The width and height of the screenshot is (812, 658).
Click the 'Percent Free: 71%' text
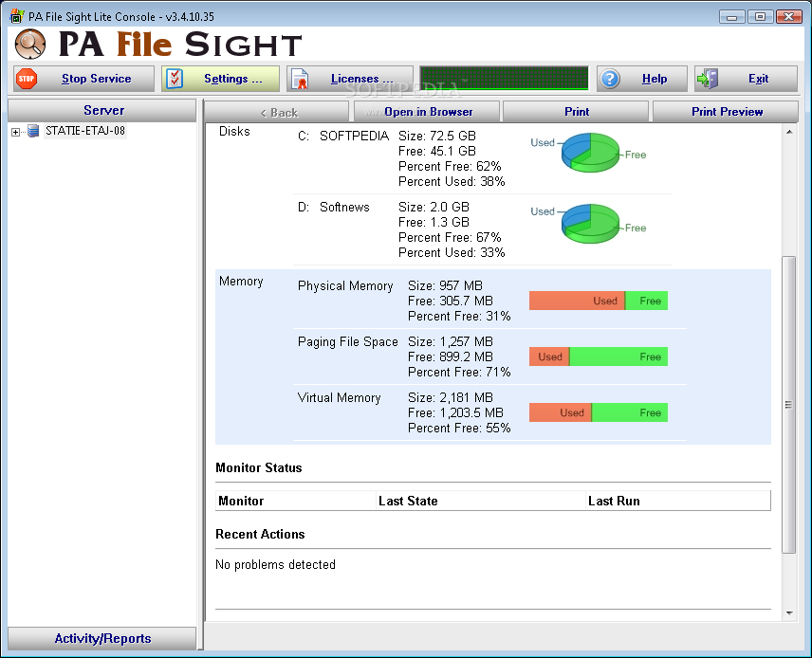459,372
